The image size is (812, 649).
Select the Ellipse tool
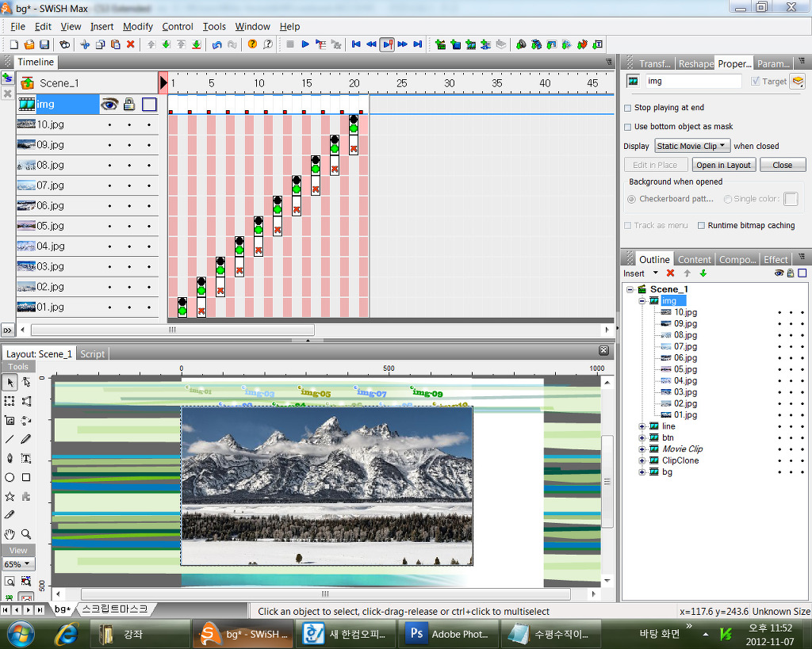[10, 477]
